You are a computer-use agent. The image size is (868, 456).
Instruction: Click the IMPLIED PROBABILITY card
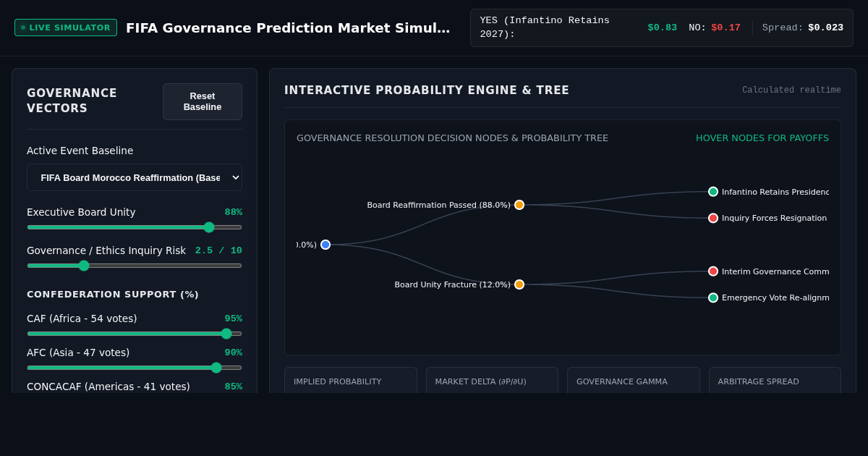pyautogui.click(x=351, y=380)
